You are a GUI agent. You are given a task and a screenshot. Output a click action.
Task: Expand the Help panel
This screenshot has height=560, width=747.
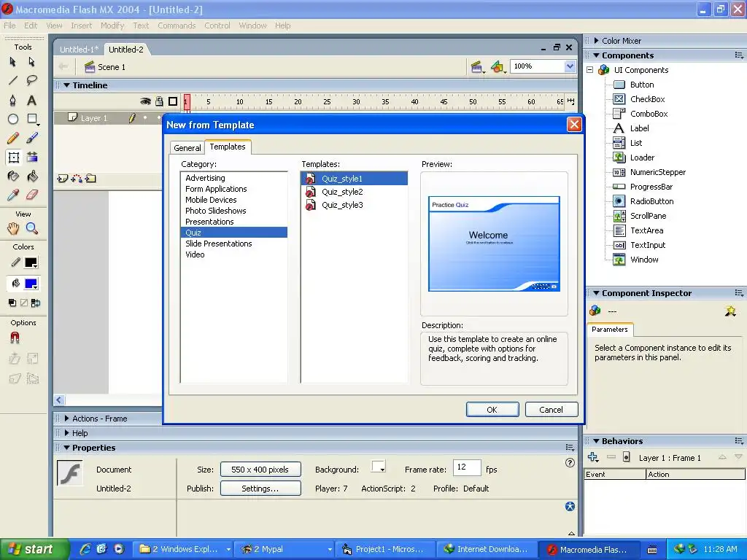click(x=66, y=433)
